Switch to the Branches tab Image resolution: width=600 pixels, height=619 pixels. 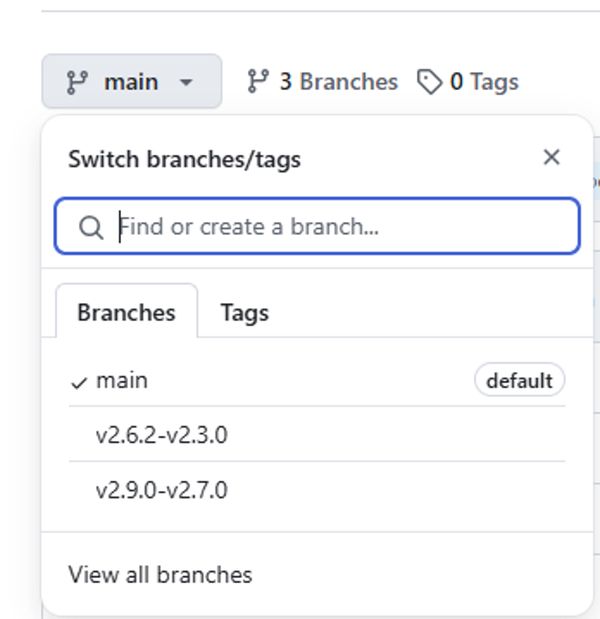click(x=126, y=312)
